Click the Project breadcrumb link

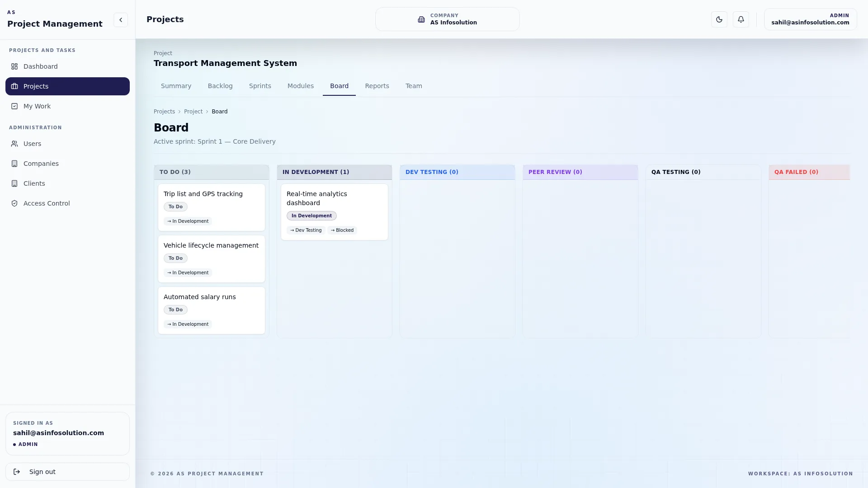pos(193,112)
